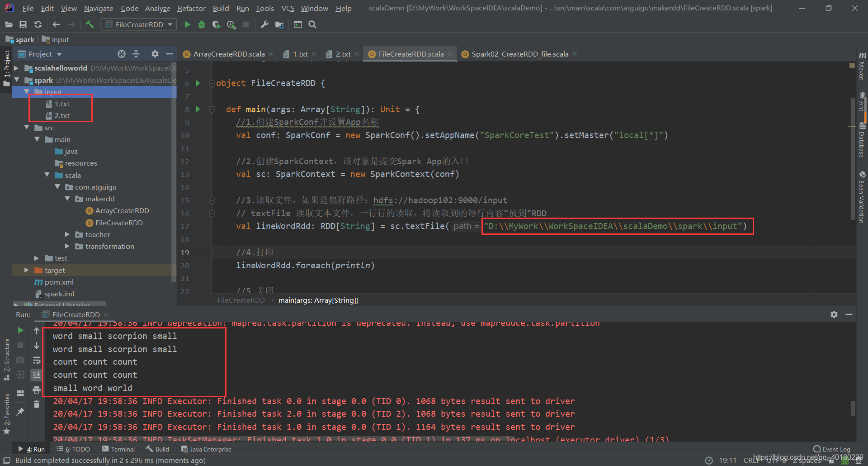Viewport: 868px width, 466px height.
Task: Toggle the 1: Project side tool button
Action: click(6, 68)
